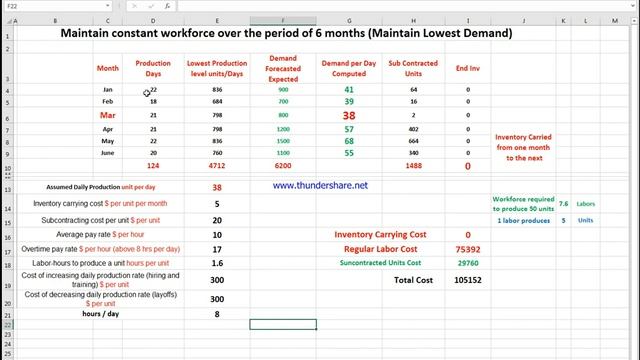Select May forecasted demand 1500

(x=283, y=141)
